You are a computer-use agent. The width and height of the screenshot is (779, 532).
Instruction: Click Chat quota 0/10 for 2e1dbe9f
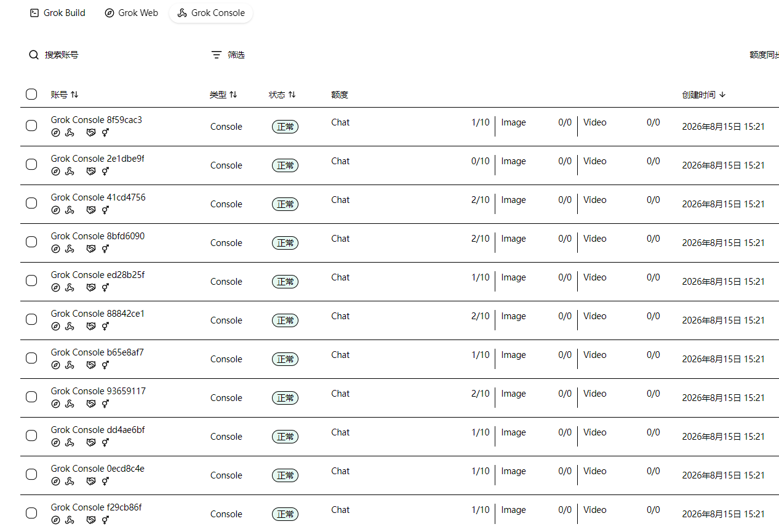(481, 161)
